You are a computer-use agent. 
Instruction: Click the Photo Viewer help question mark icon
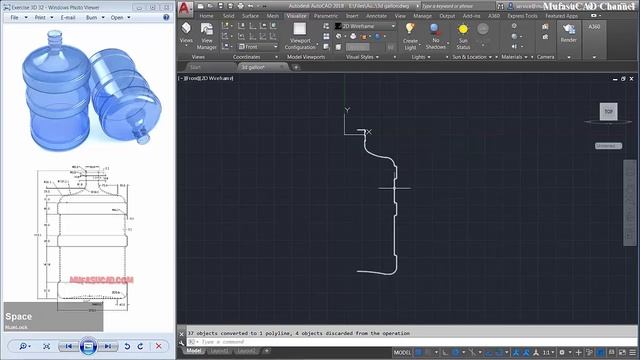click(x=166, y=18)
